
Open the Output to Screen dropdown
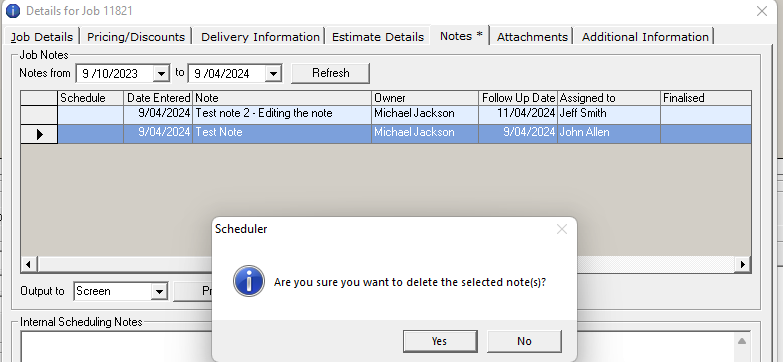tap(159, 292)
